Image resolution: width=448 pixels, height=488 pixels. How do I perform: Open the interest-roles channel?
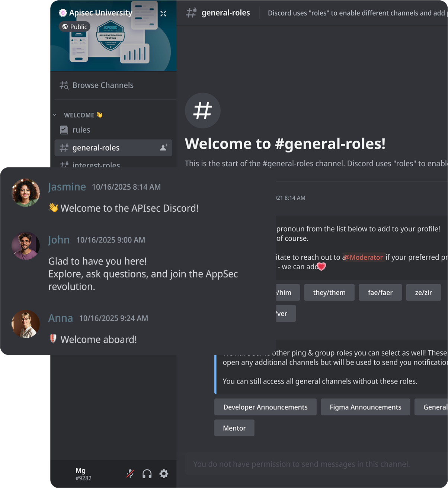click(96, 164)
